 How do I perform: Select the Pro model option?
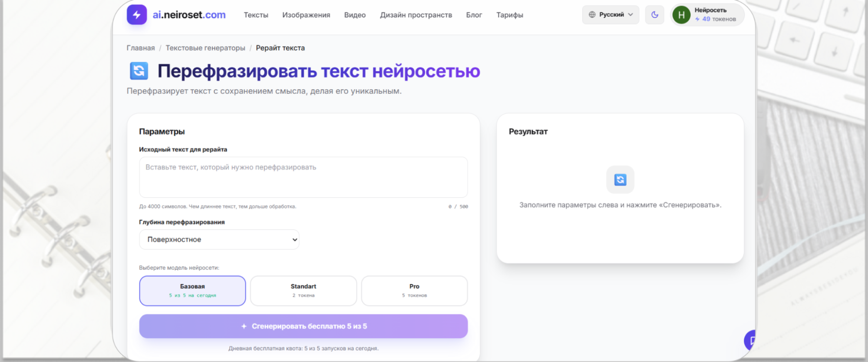pos(414,291)
